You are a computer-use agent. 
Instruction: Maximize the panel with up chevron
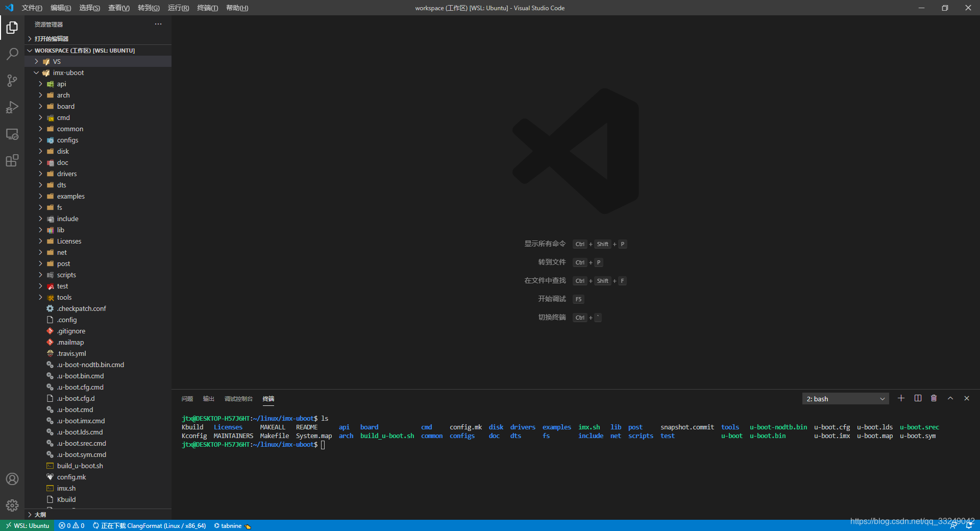tap(950, 398)
